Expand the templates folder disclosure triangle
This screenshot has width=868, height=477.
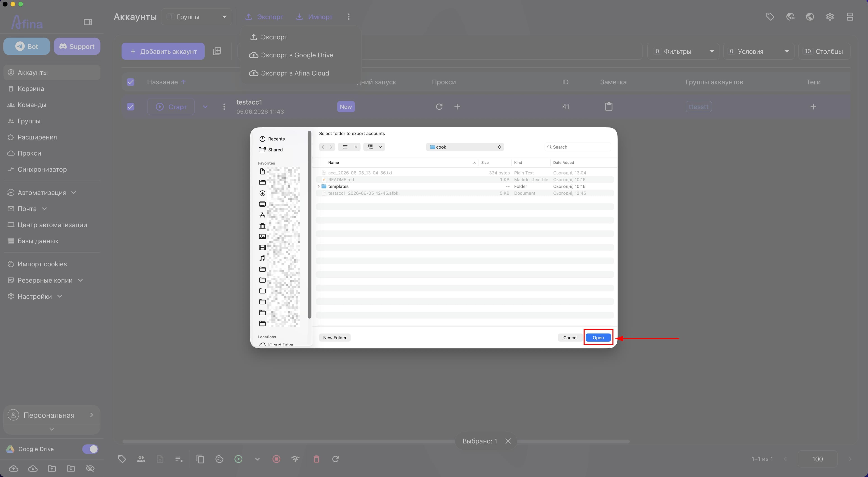(319, 187)
